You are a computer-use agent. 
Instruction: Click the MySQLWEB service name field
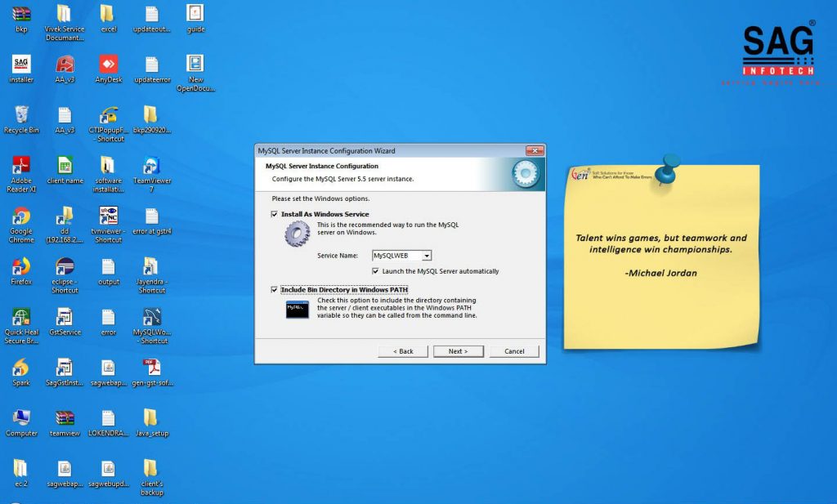point(396,256)
